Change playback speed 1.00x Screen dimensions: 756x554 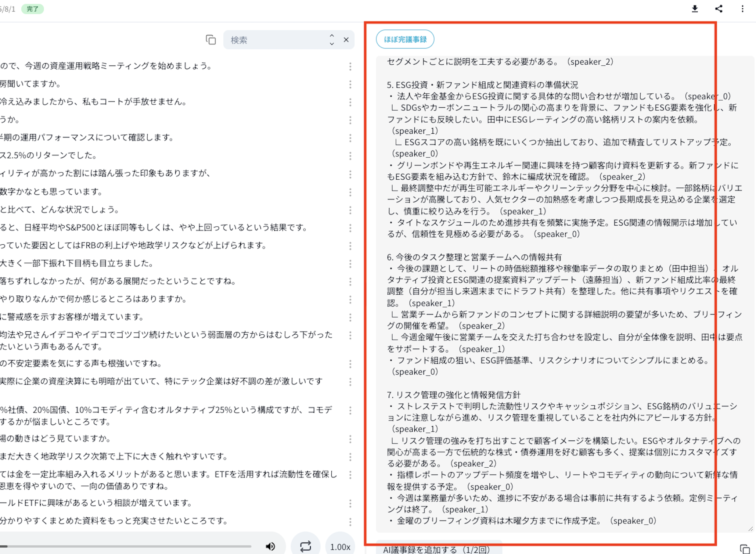[340, 547]
